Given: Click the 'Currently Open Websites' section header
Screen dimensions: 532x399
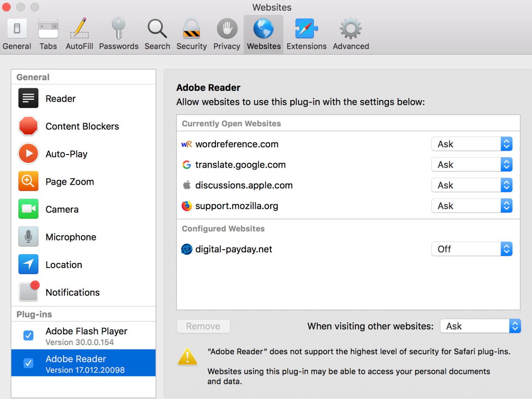Looking at the screenshot, I should [x=231, y=123].
